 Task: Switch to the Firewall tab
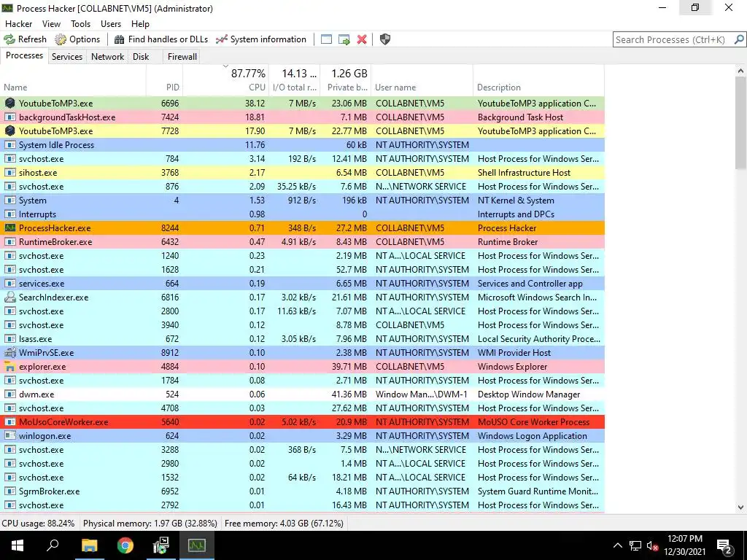182,57
